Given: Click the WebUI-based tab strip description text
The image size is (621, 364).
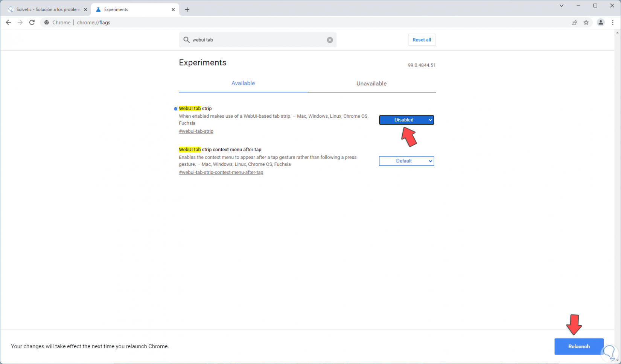Looking at the screenshot, I should pos(274,120).
